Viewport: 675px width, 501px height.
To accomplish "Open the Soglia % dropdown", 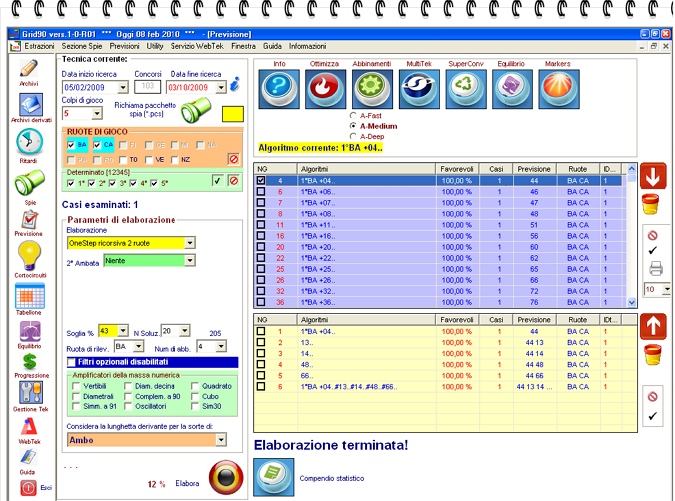I will [123, 331].
